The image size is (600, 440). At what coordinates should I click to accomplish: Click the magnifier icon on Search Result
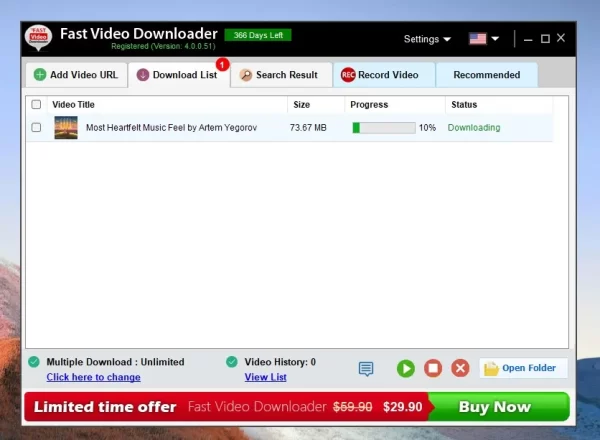click(x=246, y=75)
